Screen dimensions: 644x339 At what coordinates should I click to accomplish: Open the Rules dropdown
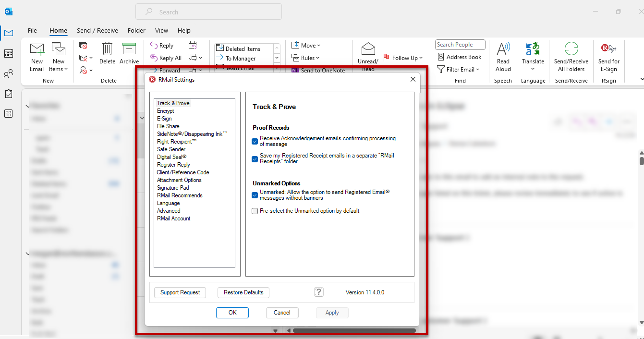pyautogui.click(x=305, y=58)
